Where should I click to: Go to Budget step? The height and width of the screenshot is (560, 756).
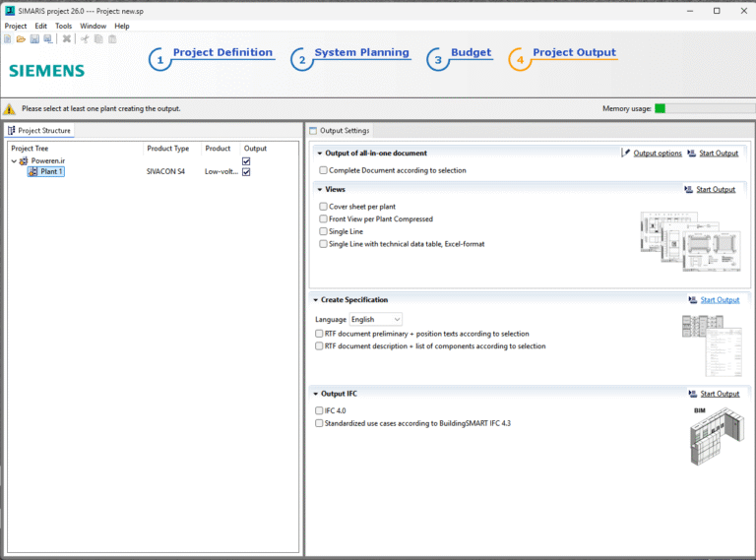(472, 52)
